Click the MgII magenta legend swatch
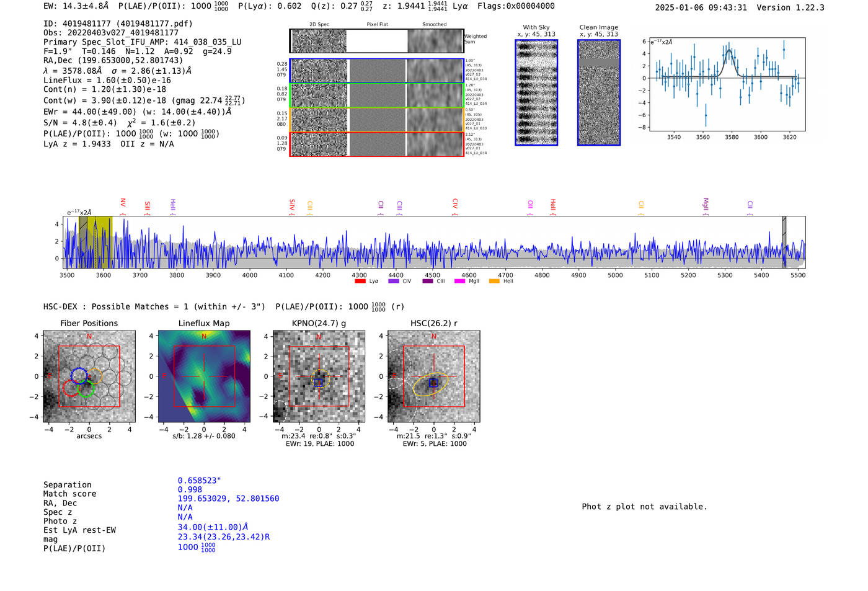Image resolution: width=868 pixels, height=591 pixels. tap(459, 281)
